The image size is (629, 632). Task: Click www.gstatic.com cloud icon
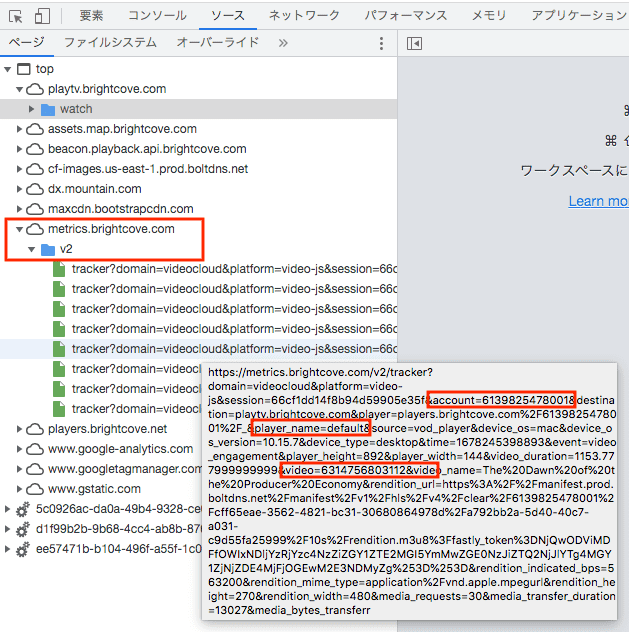(x=35, y=489)
